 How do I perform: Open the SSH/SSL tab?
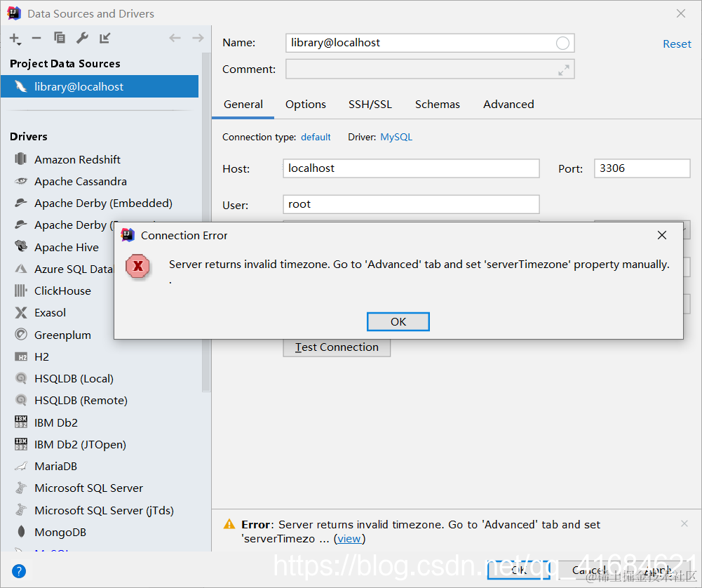coord(370,105)
